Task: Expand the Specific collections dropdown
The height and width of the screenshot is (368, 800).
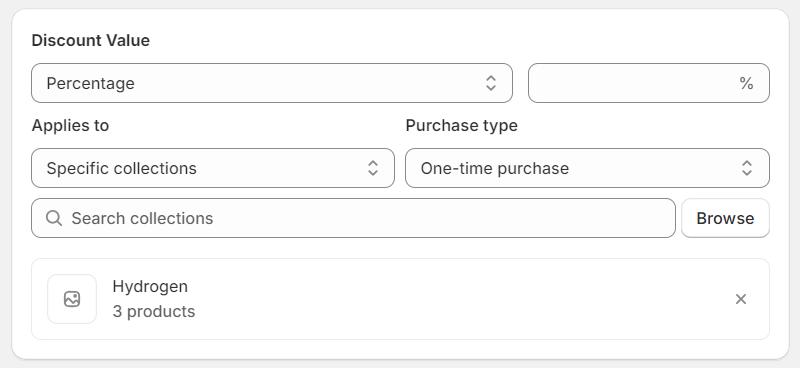Action: click(213, 168)
